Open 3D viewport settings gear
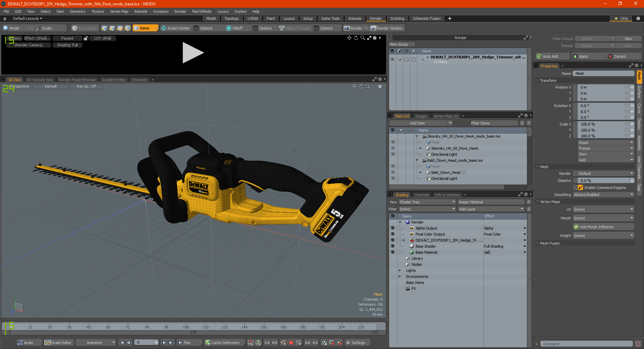 point(380,87)
